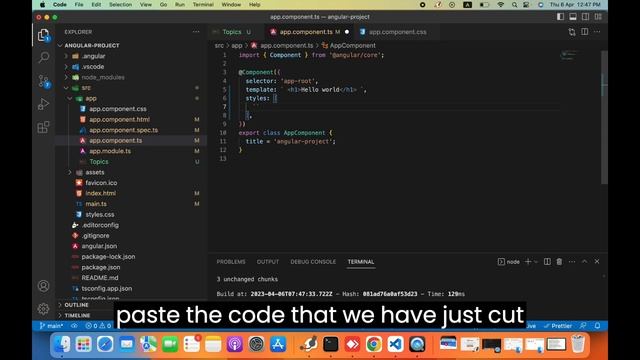
Task: Click the editor minimap
Action: (x=569, y=55)
